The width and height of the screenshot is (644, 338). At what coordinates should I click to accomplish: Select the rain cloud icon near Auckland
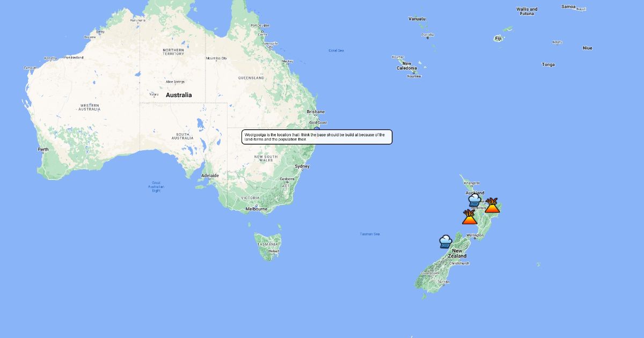(474, 201)
